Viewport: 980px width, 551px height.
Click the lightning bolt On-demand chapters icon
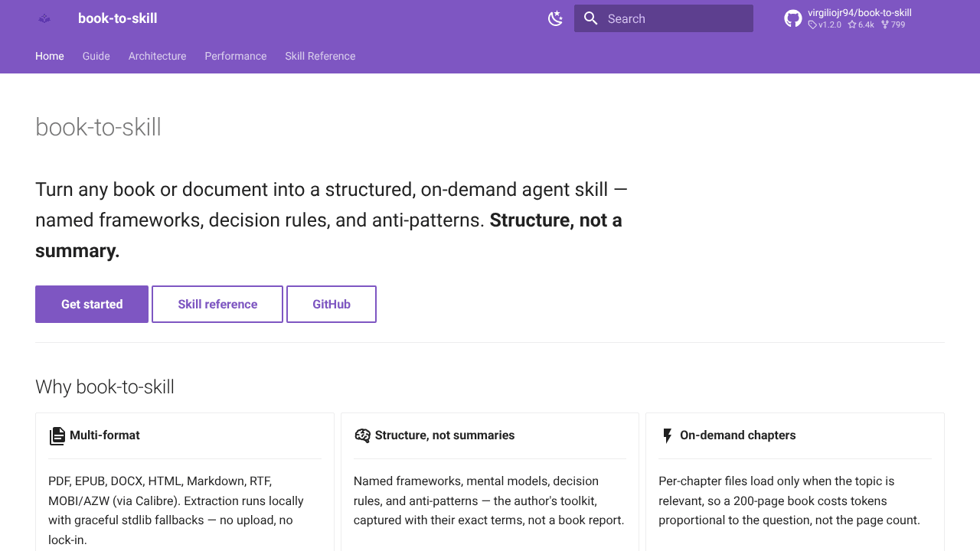[667, 435]
